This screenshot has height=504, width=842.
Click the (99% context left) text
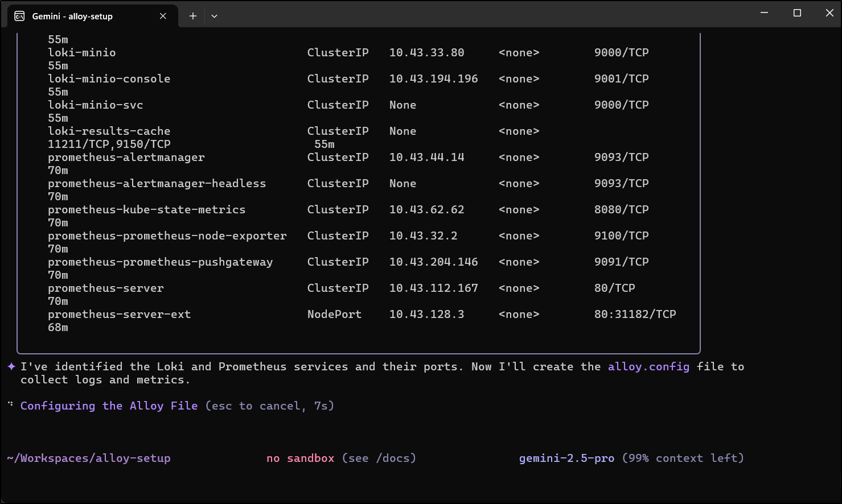683,458
